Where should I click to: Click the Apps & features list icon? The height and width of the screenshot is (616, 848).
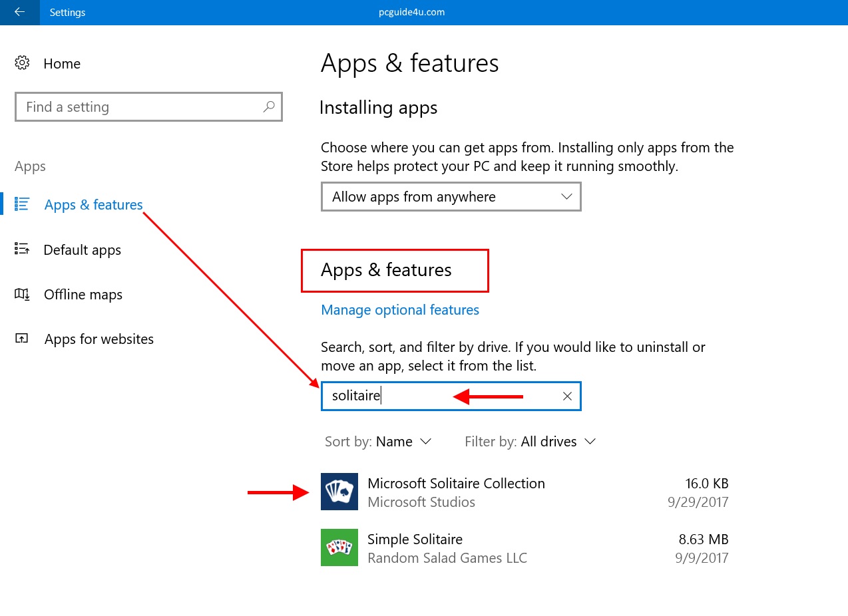[22, 204]
